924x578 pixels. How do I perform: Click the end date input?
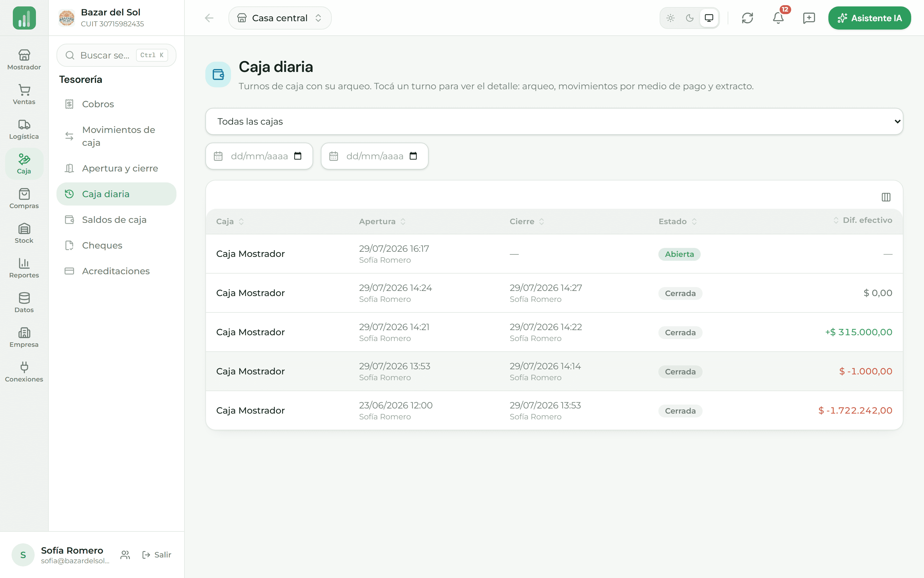pyautogui.click(x=374, y=156)
